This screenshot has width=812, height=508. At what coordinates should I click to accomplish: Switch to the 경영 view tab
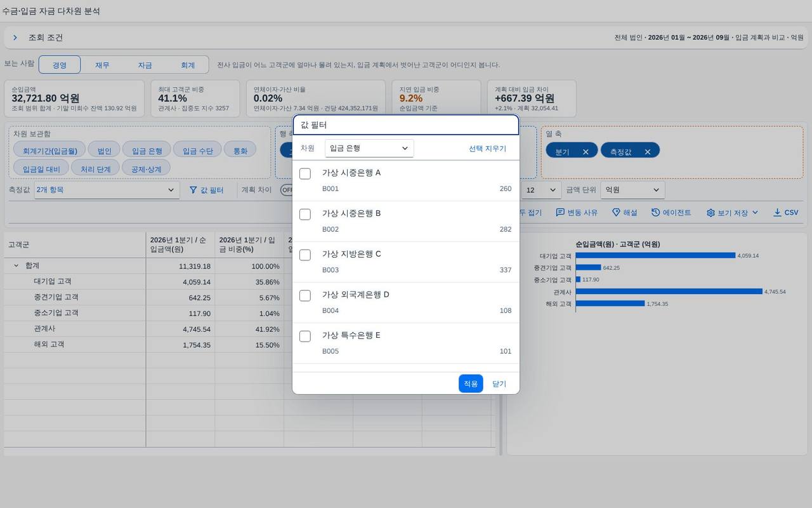[60, 65]
